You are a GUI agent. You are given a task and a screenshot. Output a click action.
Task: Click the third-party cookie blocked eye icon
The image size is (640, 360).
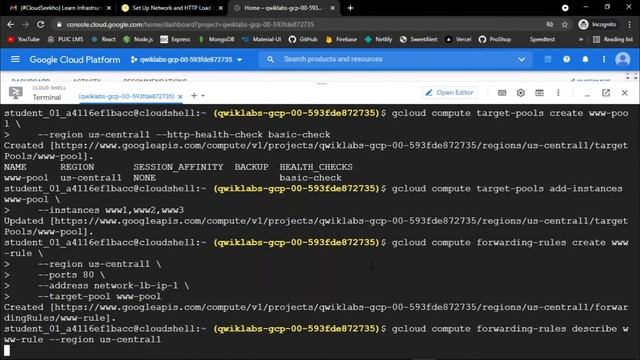(550, 24)
